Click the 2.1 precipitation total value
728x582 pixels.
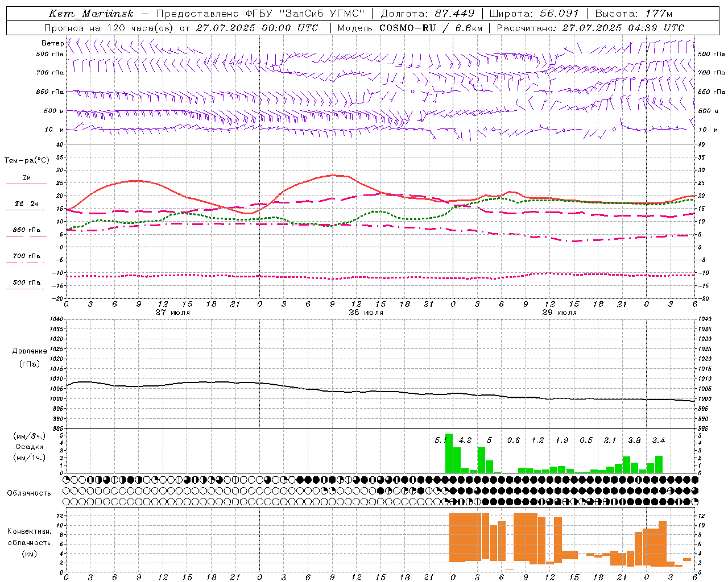(x=610, y=440)
